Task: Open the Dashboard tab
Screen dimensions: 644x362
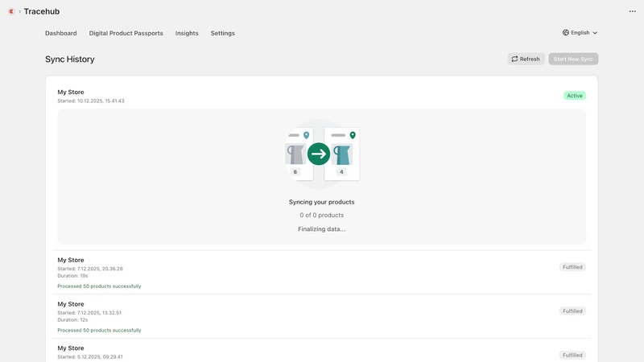Action: click(61, 33)
